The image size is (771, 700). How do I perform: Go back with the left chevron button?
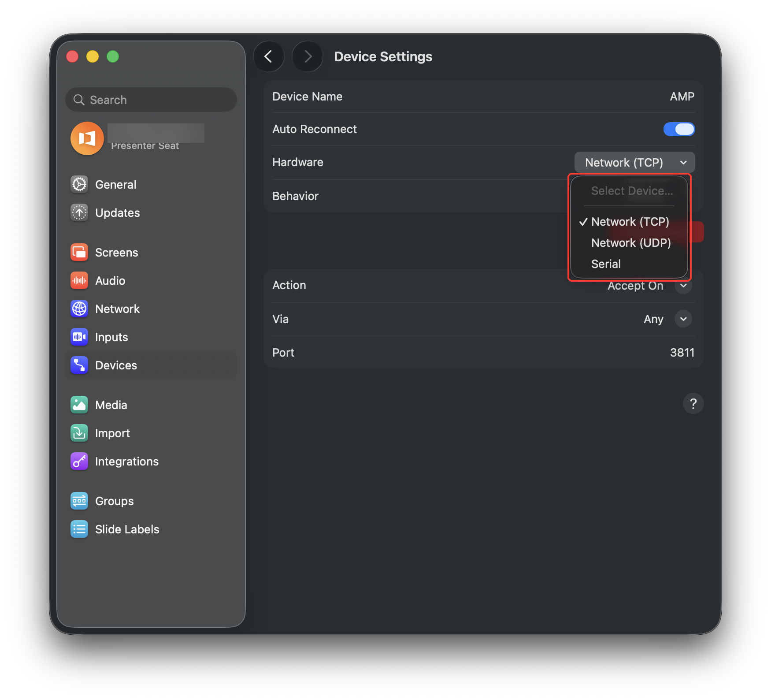(268, 56)
